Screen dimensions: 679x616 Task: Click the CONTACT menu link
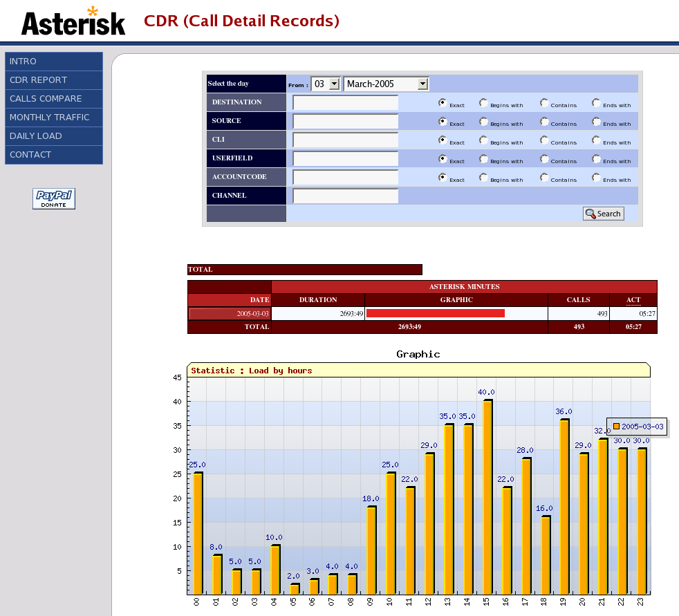(x=54, y=155)
